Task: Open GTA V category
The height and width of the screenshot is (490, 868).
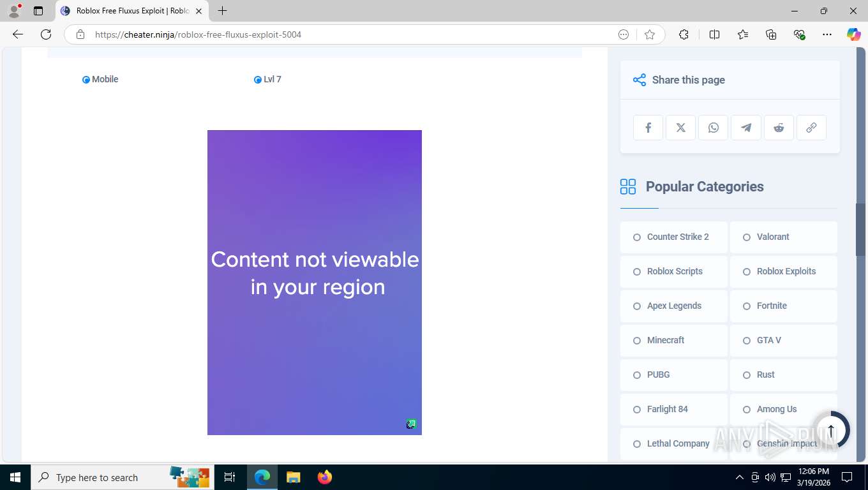Action: tap(784, 341)
